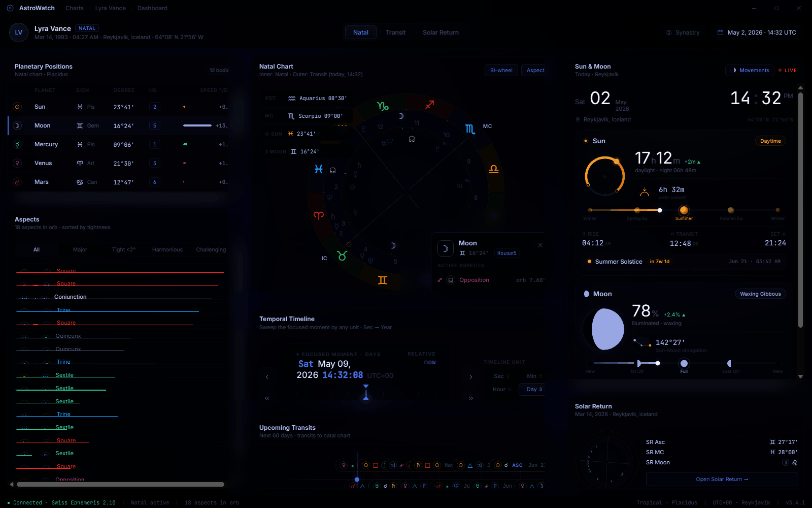812x508 pixels.
Task: Open the Synastry comparison
Action: pyautogui.click(x=683, y=33)
